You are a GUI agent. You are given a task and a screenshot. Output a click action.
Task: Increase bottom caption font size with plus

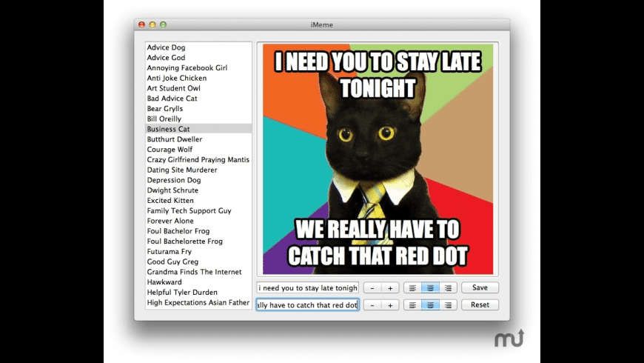(x=390, y=305)
